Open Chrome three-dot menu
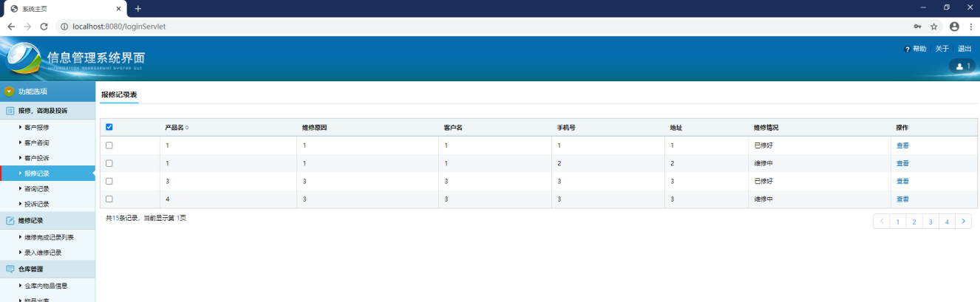 pyautogui.click(x=970, y=26)
